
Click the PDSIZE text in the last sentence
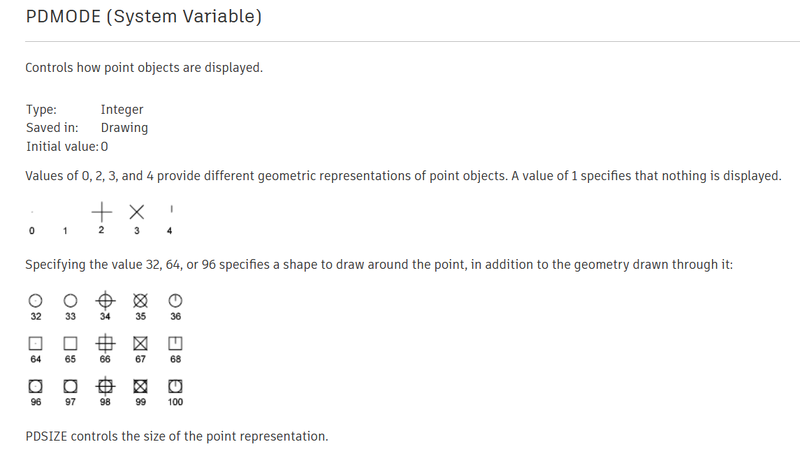pyautogui.click(x=46, y=437)
